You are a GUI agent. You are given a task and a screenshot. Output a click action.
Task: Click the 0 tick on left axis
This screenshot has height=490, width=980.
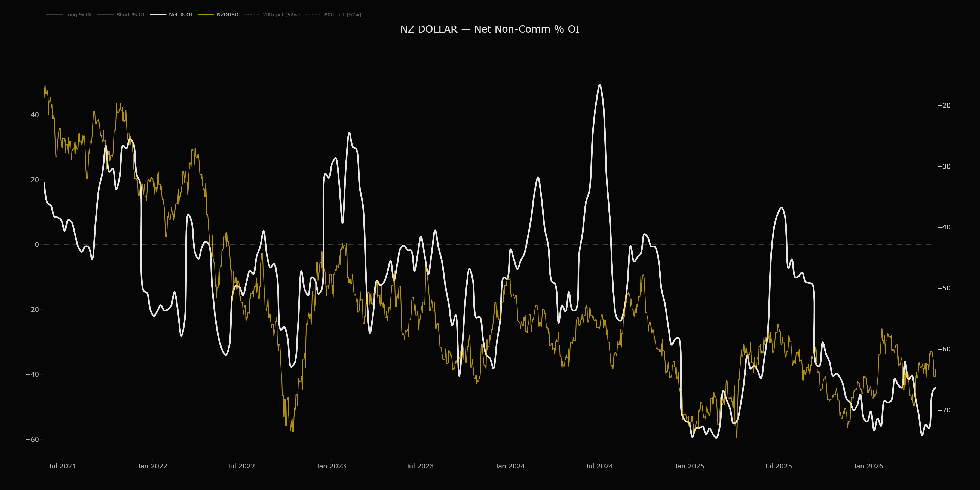[x=37, y=245]
